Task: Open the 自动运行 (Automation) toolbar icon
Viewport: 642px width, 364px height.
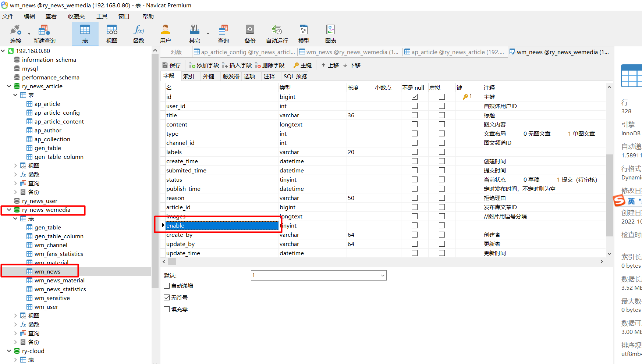Action: pos(276,33)
